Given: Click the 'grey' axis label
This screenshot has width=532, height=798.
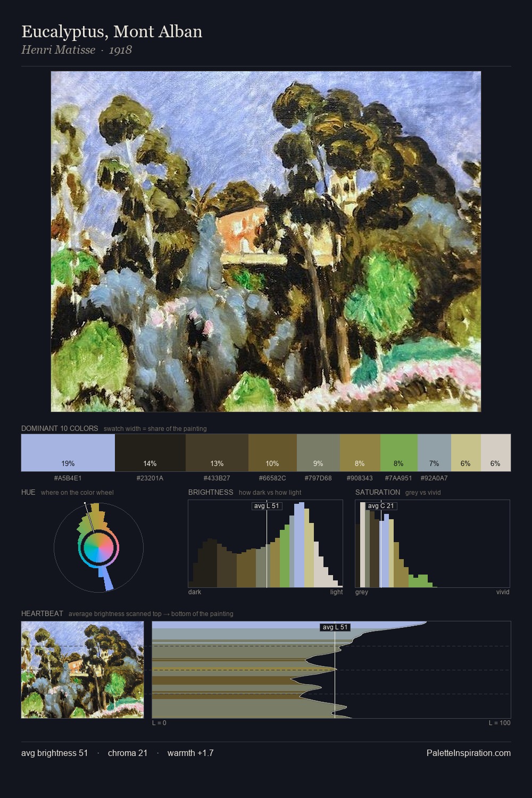Looking at the screenshot, I should pos(362,592).
